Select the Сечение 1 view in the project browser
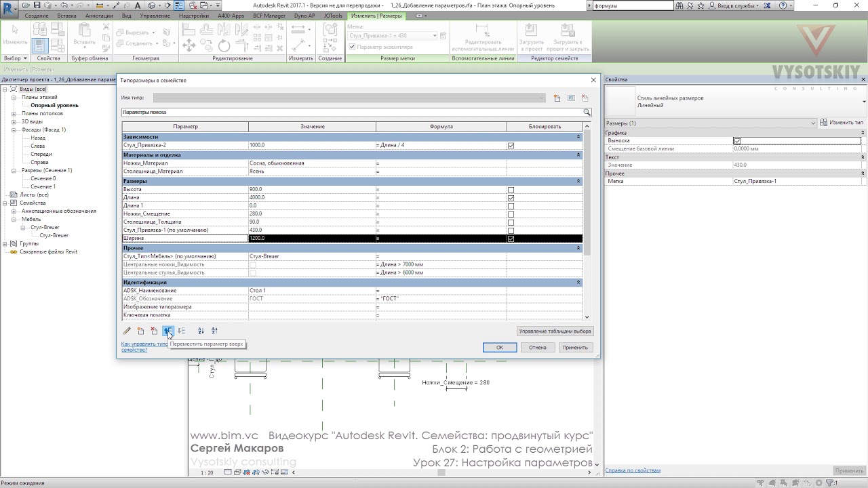The width and height of the screenshot is (868, 488). (x=43, y=186)
